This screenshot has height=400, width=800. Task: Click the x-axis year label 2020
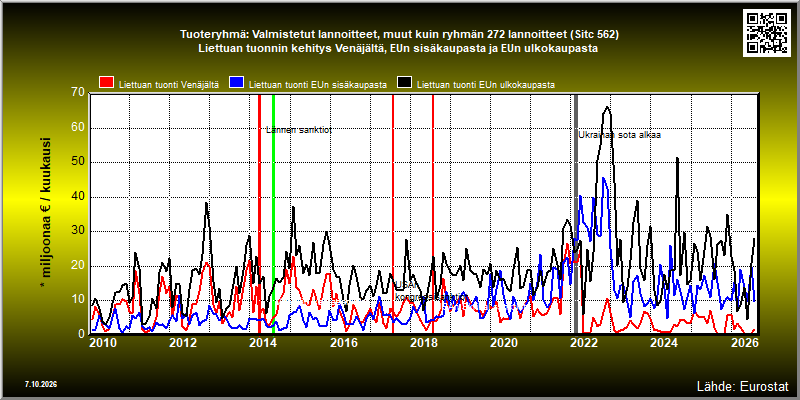pos(502,342)
